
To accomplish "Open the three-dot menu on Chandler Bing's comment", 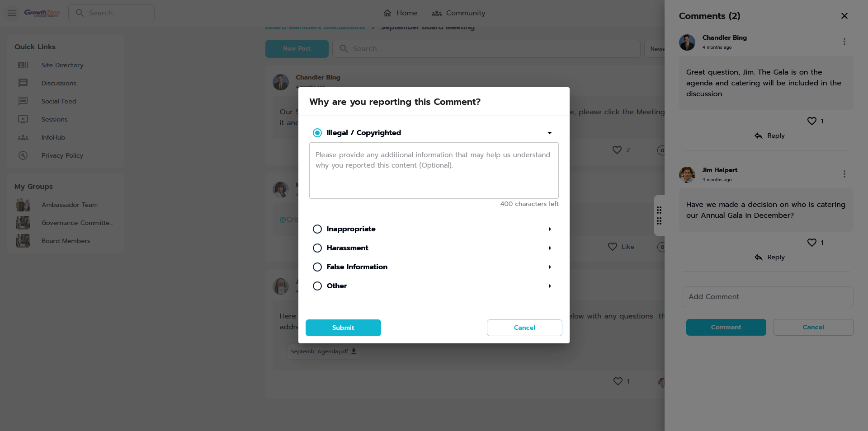I will point(844,42).
